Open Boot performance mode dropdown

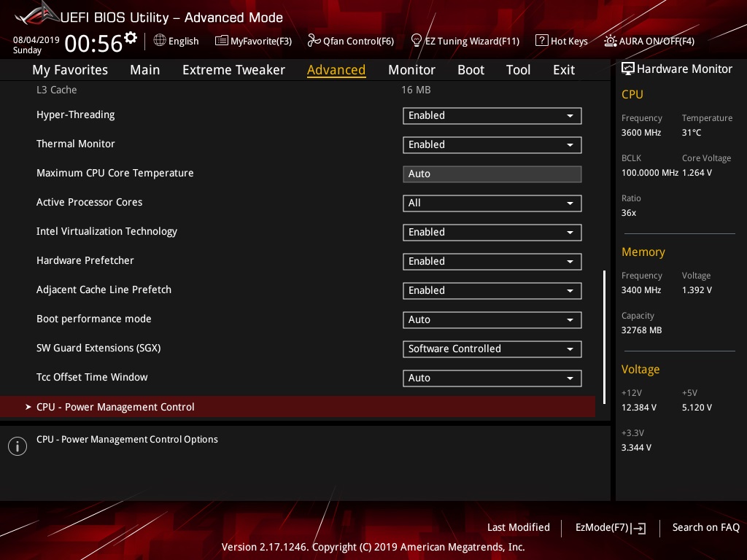click(x=492, y=320)
